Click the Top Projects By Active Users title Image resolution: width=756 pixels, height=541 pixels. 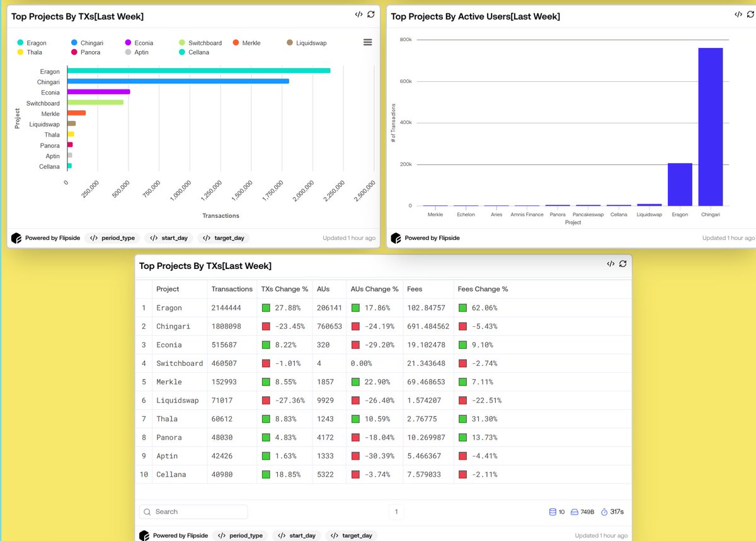[475, 16]
